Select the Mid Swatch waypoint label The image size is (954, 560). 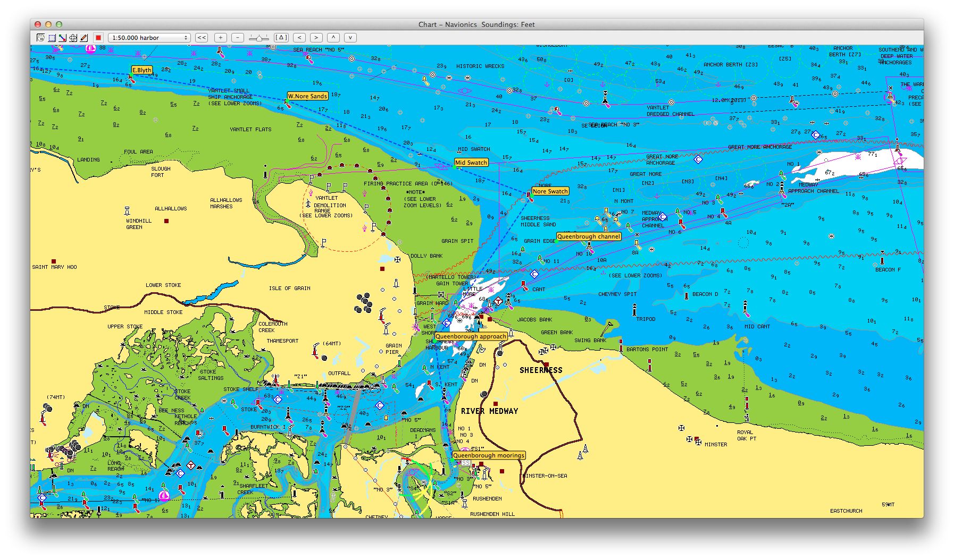click(x=471, y=163)
